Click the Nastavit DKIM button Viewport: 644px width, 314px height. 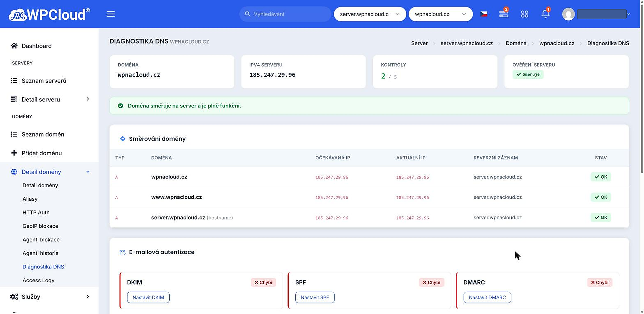pyautogui.click(x=148, y=297)
